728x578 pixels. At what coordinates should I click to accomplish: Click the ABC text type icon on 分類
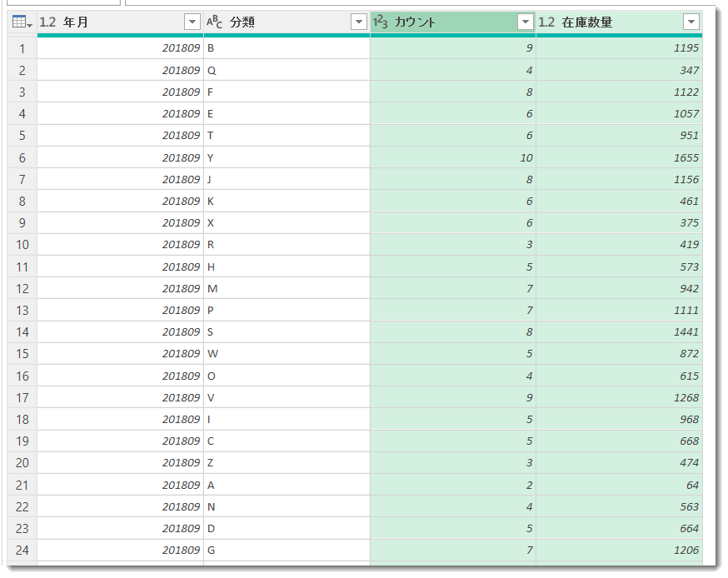click(x=214, y=22)
